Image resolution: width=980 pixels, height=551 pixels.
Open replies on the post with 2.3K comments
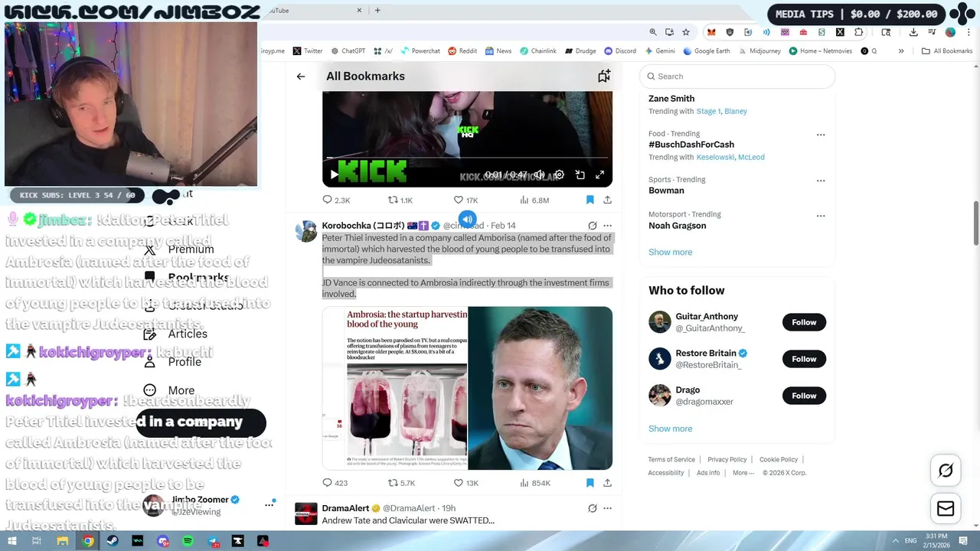[336, 200]
